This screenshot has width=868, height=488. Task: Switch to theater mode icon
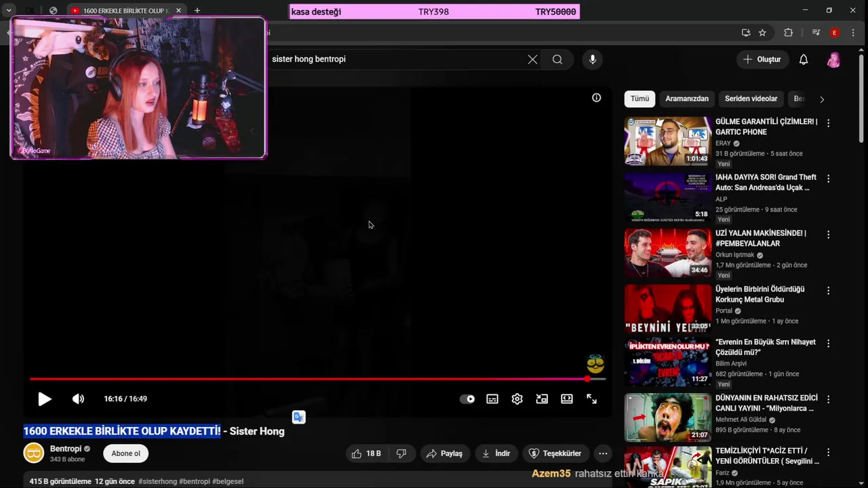pos(567,399)
